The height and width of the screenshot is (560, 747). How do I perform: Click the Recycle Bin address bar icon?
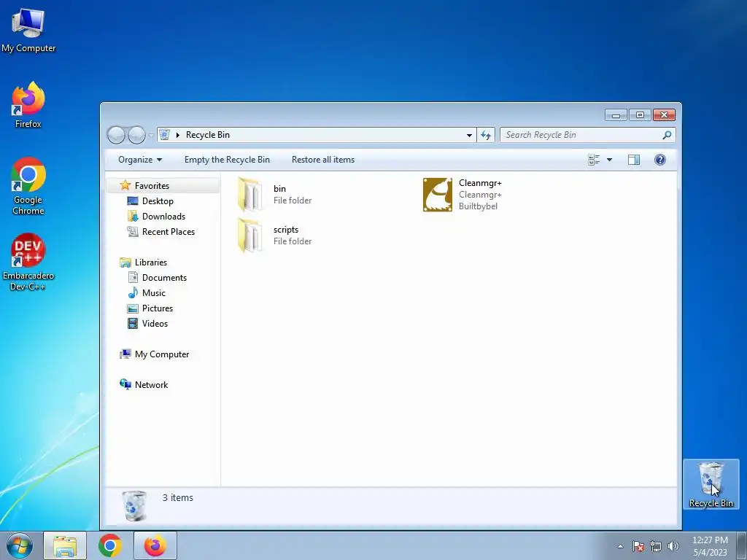click(164, 135)
